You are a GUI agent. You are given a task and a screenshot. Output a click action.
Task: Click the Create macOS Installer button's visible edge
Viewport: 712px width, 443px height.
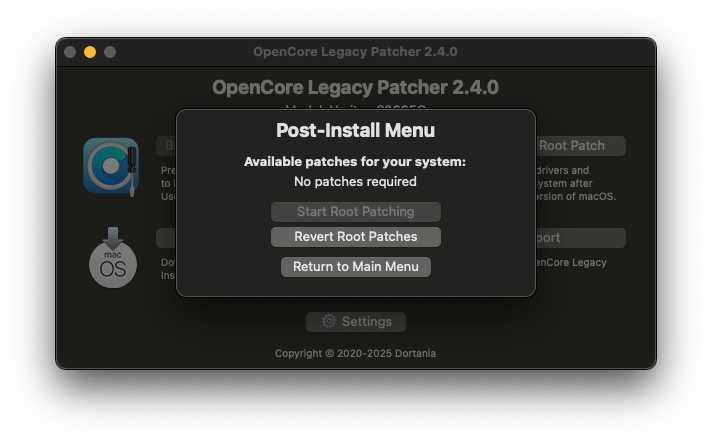click(166, 238)
